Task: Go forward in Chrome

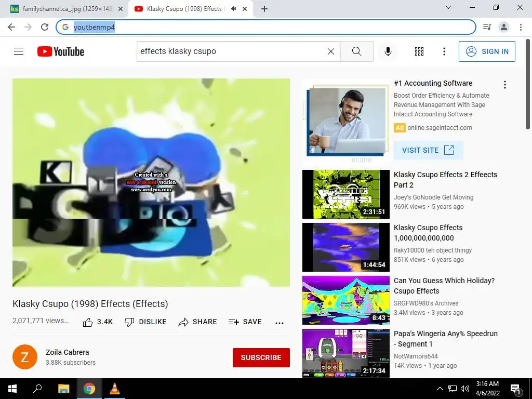Action: pos(28,27)
